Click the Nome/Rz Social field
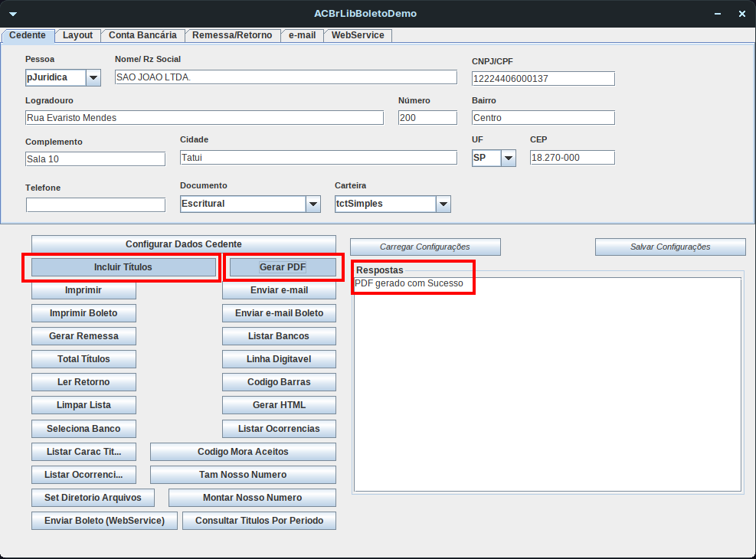The height and width of the screenshot is (559, 756). click(x=286, y=77)
